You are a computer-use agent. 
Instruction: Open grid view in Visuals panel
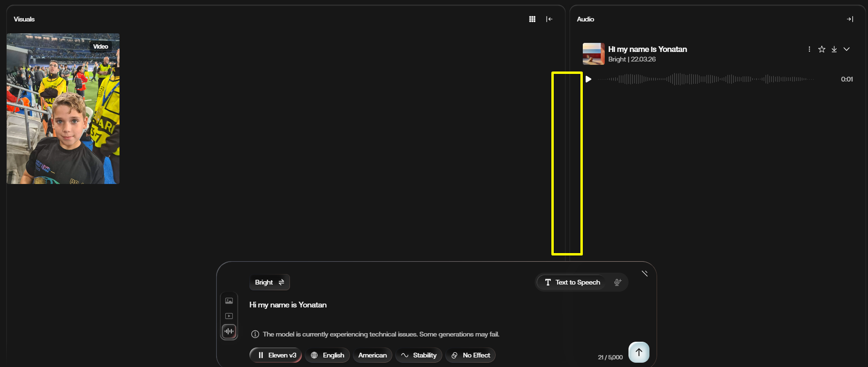click(x=532, y=19)
